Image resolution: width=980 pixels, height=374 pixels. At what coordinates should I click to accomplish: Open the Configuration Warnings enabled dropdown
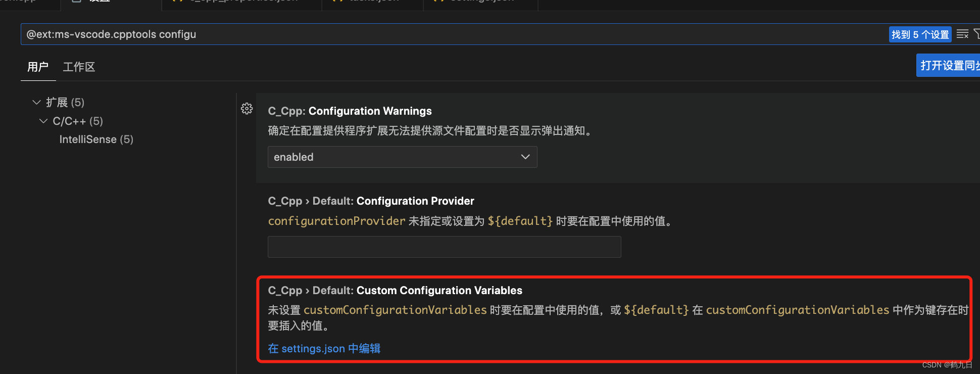point(402,157)
